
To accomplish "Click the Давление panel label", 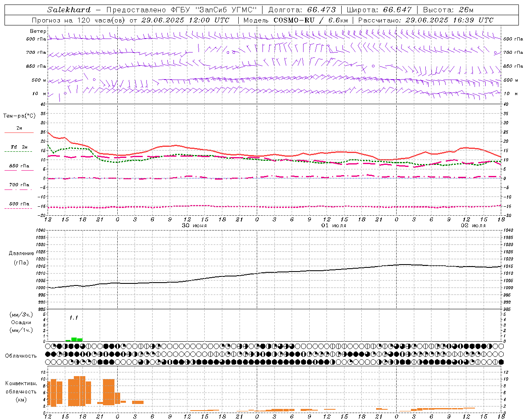I will tap(21, 253).
